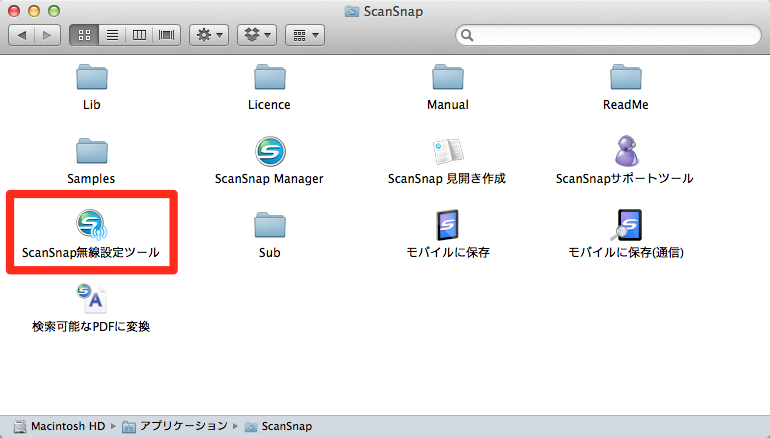This screenshot has height=438, width=770.
Task: Click the 'ScanSnap無線設定ツール' label
Action: [x=91, y=252]
